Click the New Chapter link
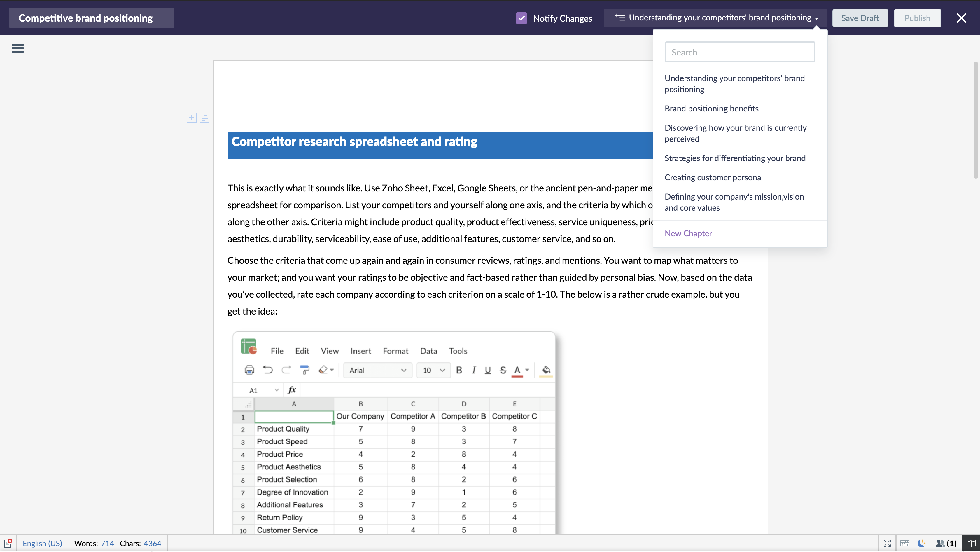 (x=688, y=233)
